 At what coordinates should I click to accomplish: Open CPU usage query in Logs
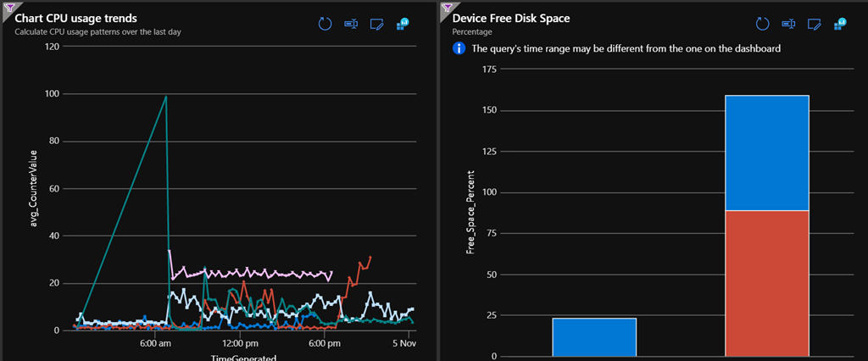(350, 23)
